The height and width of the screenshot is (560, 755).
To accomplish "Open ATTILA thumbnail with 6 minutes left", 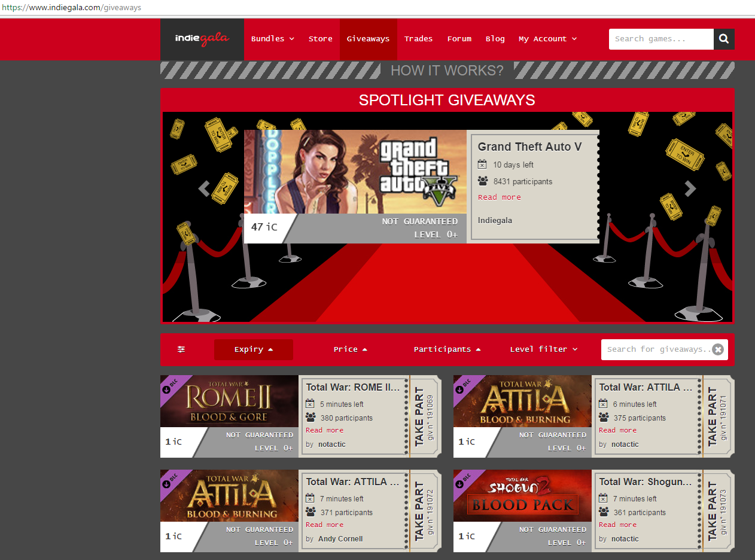I will click(522, 401).
